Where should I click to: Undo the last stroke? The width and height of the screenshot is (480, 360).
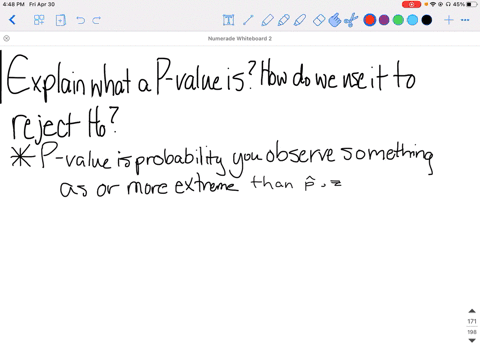(80, 20)
